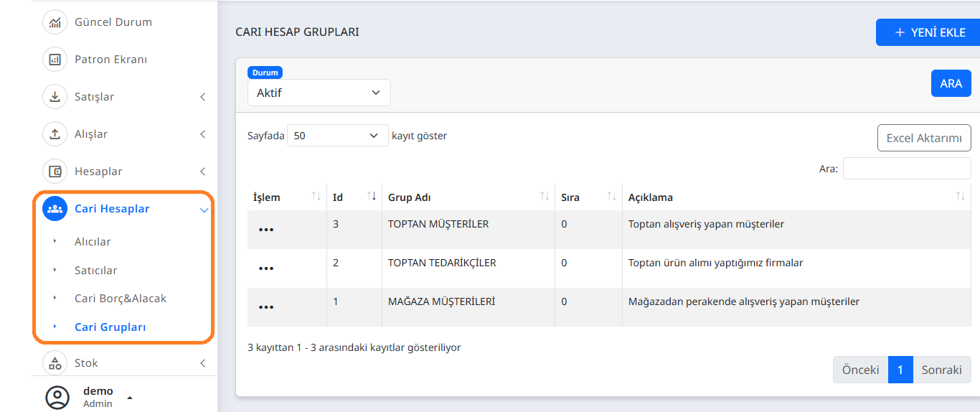Image resolution: width=980 pixels, height=412 pixels.
Task: Sort by İşlem column arrows
Action: coord(316,197)
